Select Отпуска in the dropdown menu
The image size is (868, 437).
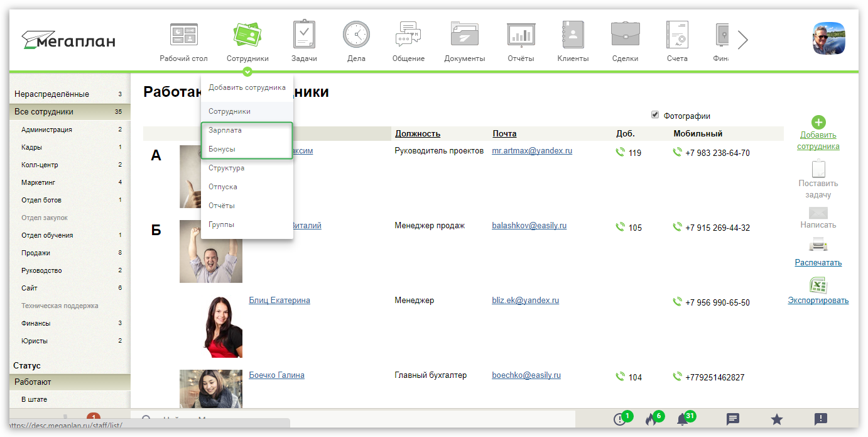tap(223, 187)
